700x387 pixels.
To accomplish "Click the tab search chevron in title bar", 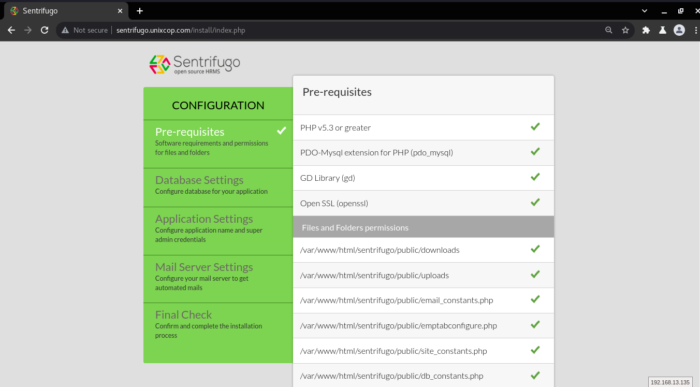I will pos(644,11).
